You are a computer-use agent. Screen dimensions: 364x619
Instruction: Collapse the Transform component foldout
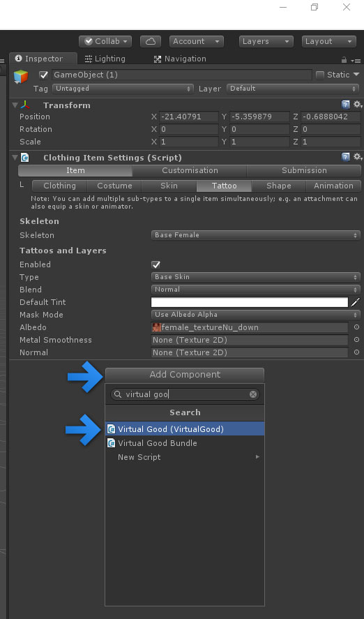coord(15,105)
